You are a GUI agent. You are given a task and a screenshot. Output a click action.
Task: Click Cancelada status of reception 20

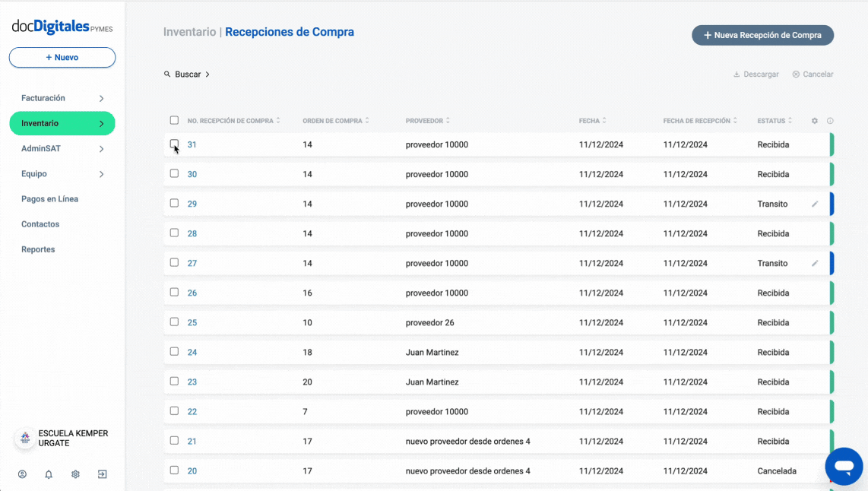coord(777,471)
